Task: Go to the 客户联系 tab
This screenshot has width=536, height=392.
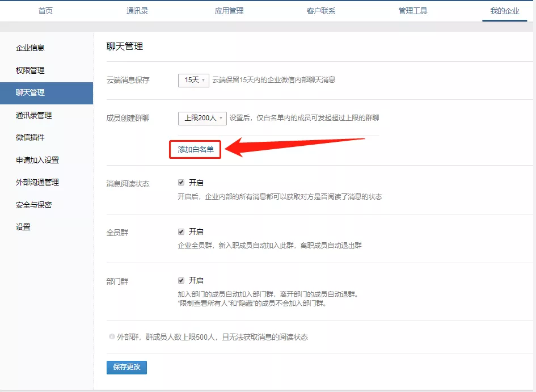Action: [x=320, y=10]
